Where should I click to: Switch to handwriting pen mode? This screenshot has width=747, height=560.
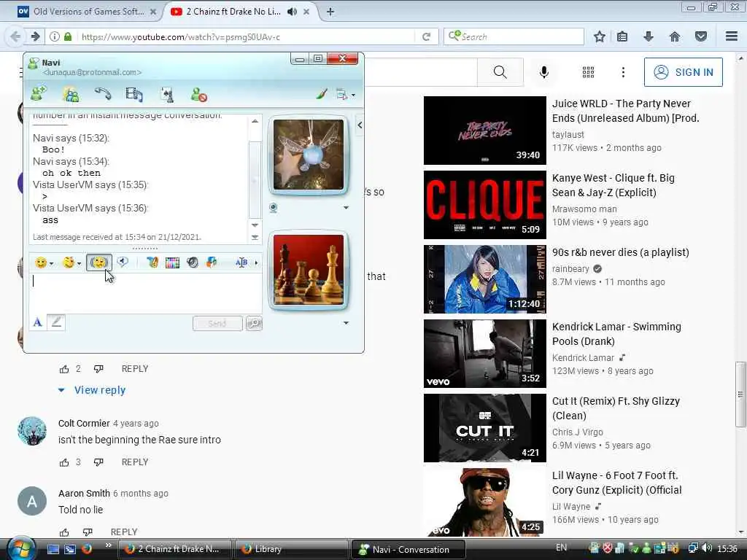coord(56,322)
